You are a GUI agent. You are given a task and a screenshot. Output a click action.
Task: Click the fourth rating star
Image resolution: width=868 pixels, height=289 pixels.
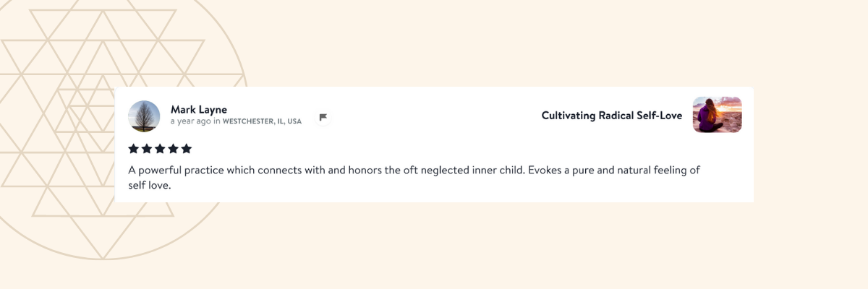tap(173, 149)
